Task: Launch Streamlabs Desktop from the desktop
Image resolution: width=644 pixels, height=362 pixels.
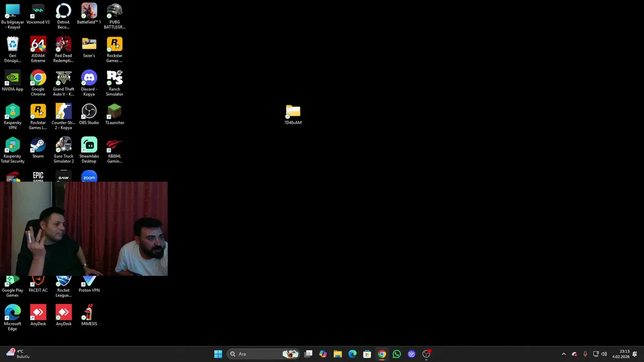Action: (89, 150)
